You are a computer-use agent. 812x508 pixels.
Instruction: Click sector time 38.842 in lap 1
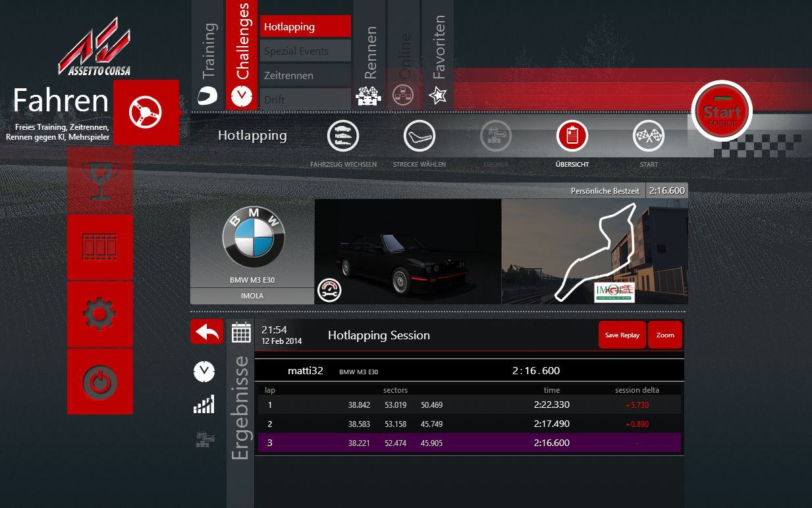click(359, 405)
